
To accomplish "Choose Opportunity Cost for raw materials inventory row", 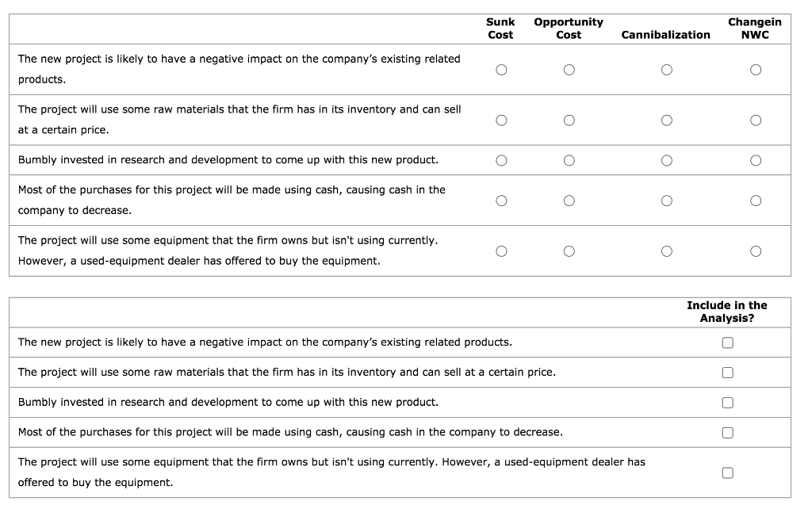I will tap(569, 121).
